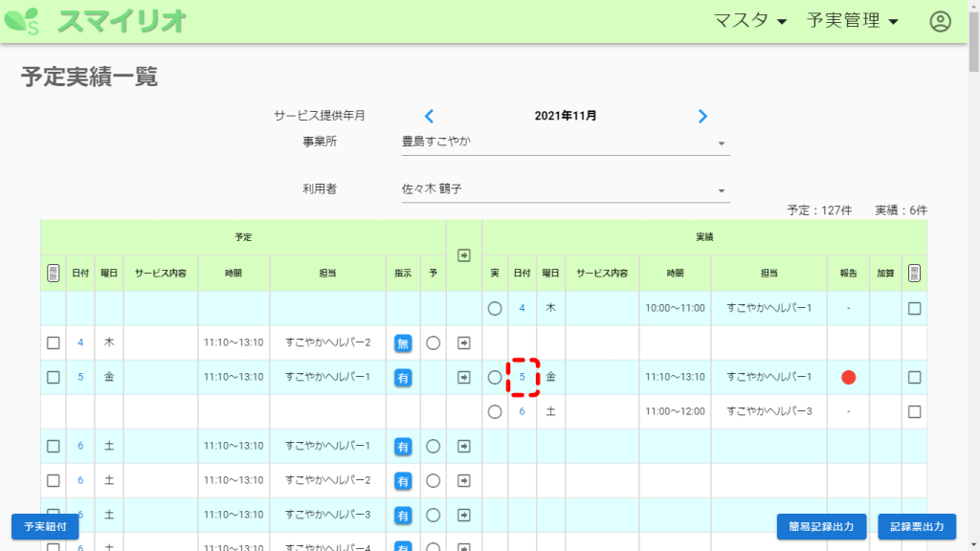Advance to next month with right chevron

[x=702, y=116]
